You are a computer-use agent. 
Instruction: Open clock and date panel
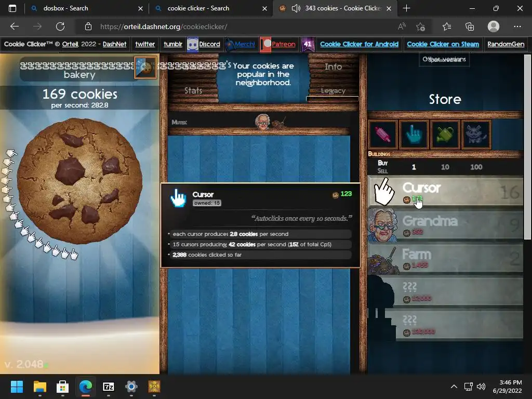click(508, 387)
